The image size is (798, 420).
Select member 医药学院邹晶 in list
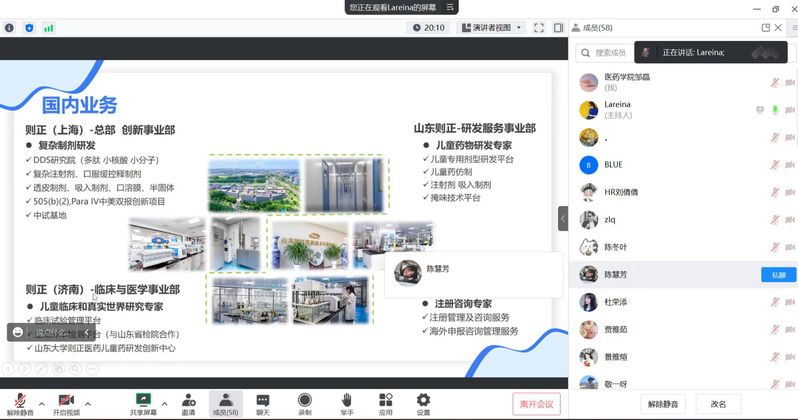pyautogui.click(x=682, y=82)
